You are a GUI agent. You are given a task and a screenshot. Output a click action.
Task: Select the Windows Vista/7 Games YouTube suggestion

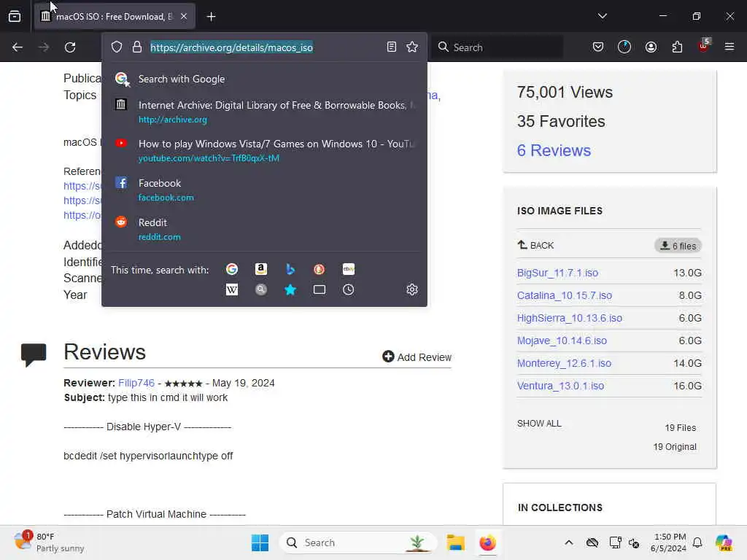tap(264, 150)
